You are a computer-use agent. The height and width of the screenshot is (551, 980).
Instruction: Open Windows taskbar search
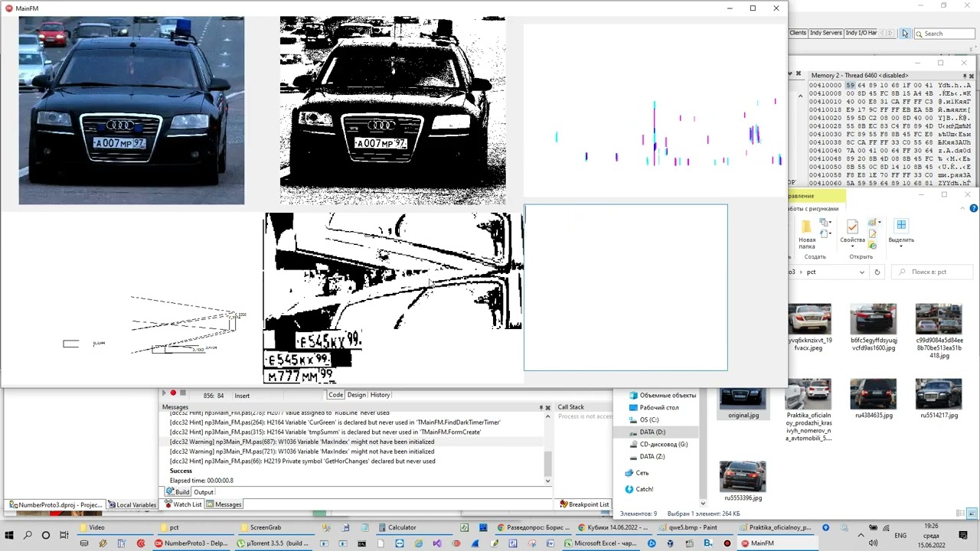28,535
